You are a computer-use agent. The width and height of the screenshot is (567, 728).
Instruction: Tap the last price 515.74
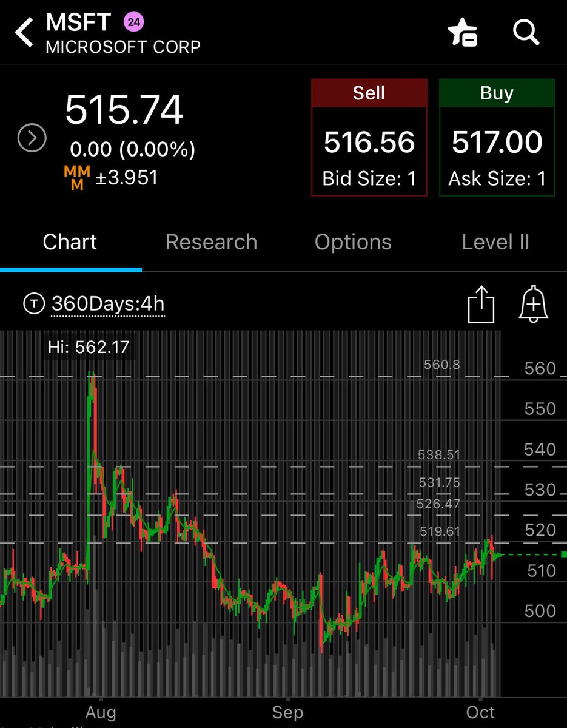(124, 110)
